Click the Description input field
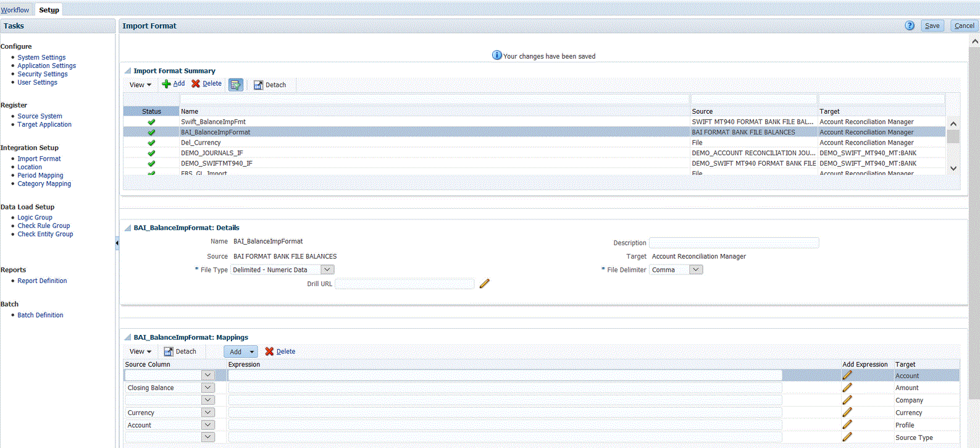This screenshot has width=980, height=448. (734, 243)
